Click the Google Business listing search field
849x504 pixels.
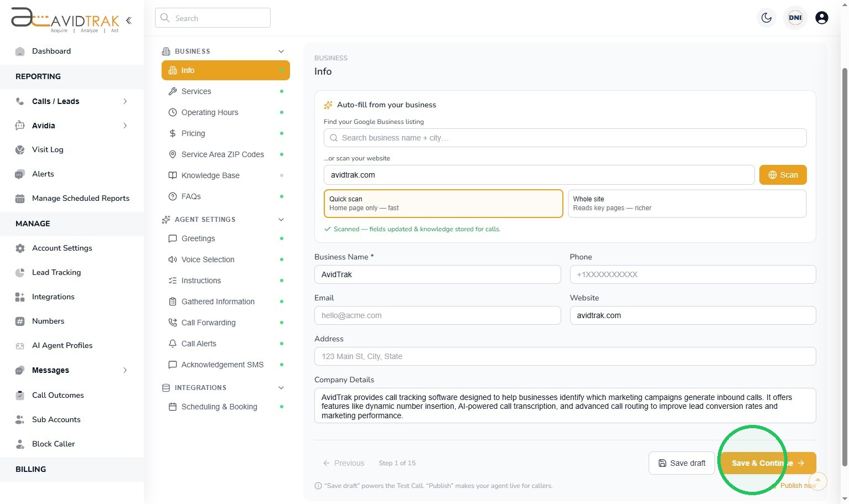[565, 138]
